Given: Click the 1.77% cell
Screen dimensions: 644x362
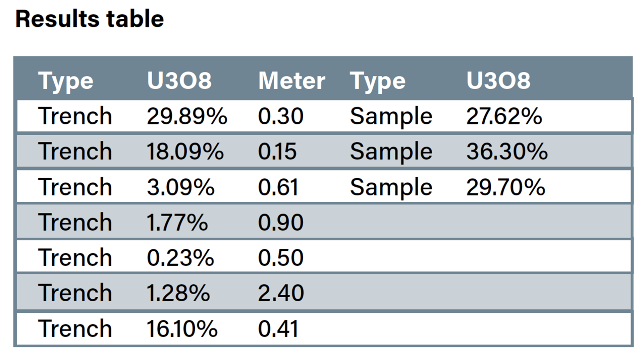Looking at the screenshot, I should 177,222.
